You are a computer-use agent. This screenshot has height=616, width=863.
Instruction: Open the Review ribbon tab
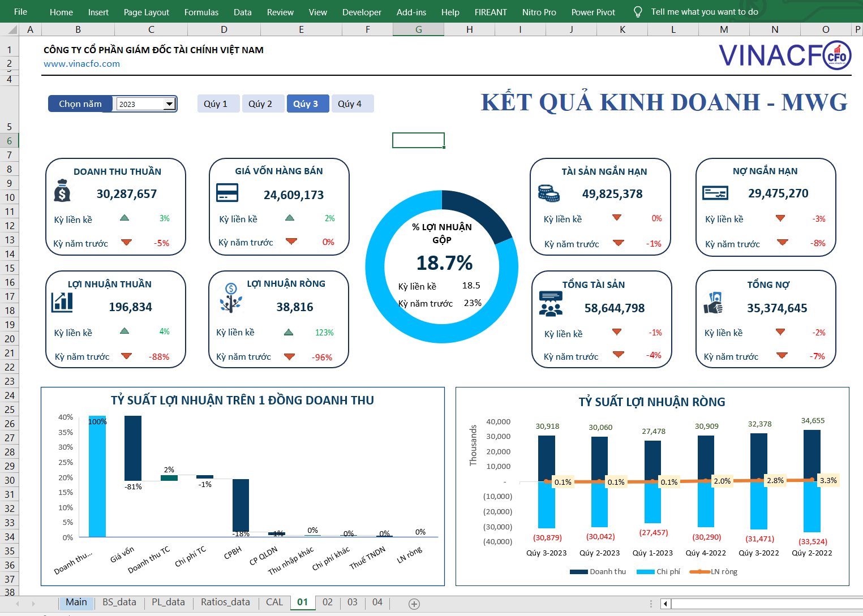[280, 12]
